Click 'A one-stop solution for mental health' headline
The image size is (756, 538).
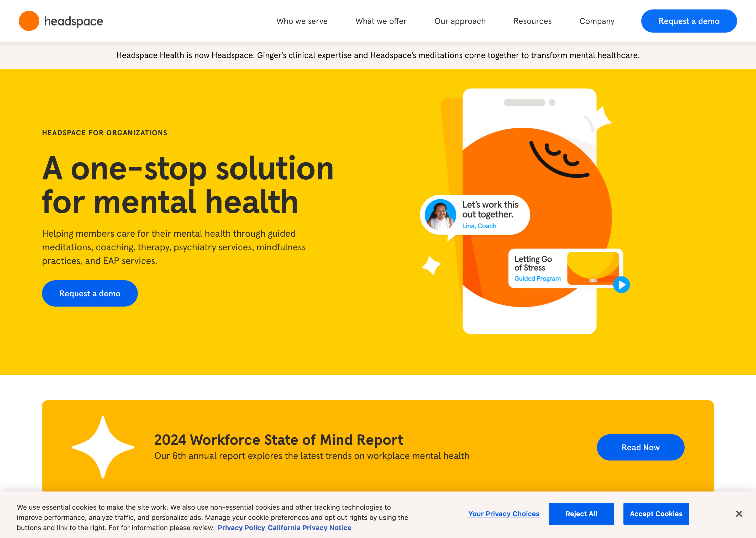click(x=188, y=185)
